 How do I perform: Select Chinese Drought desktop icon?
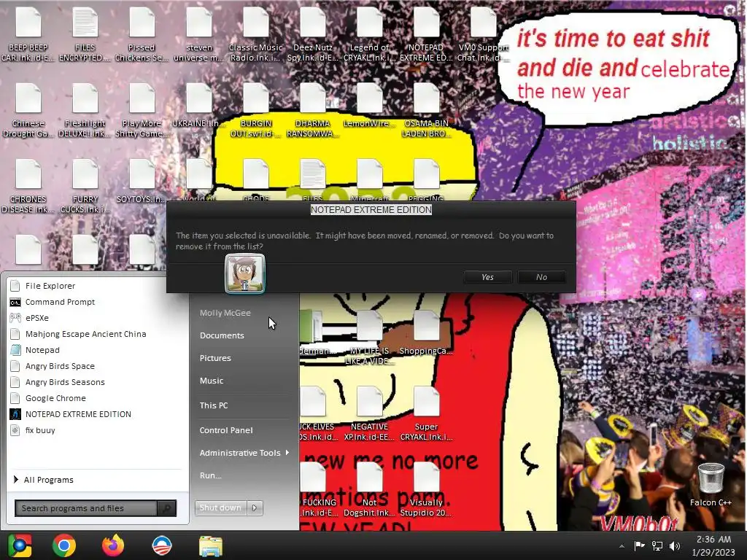(28, 111)
